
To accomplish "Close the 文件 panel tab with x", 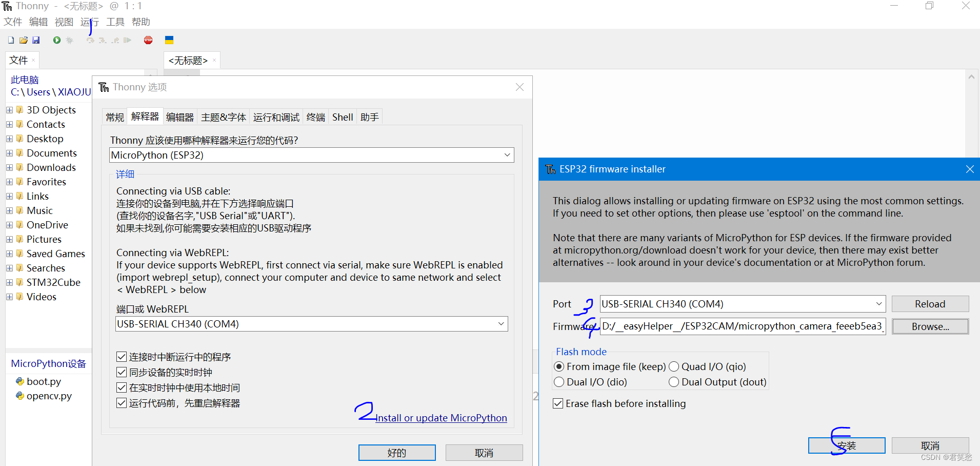I will point(34,60).
